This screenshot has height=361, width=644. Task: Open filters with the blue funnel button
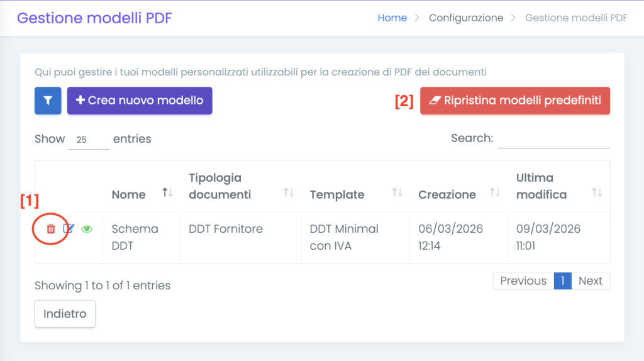pos(48,101)
